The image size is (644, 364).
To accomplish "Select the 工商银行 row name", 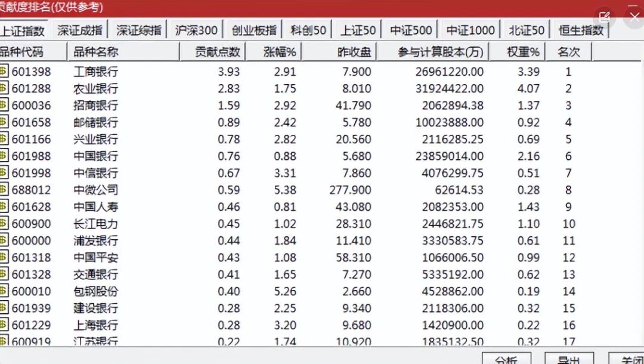I will point(95,72).
